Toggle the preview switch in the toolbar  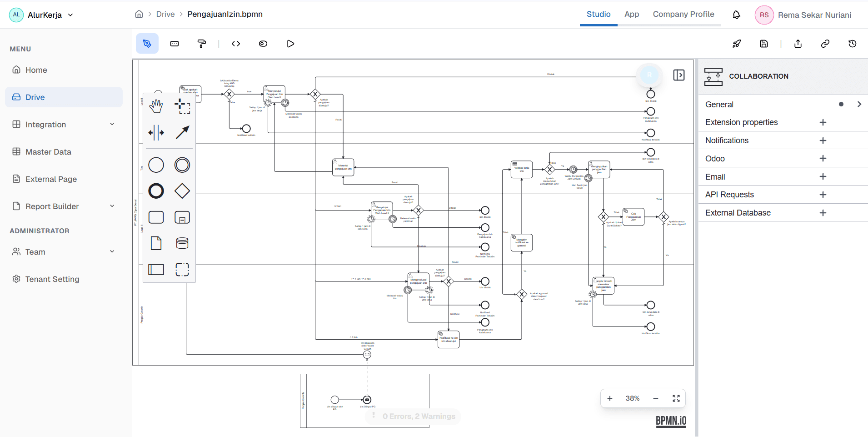263,43
